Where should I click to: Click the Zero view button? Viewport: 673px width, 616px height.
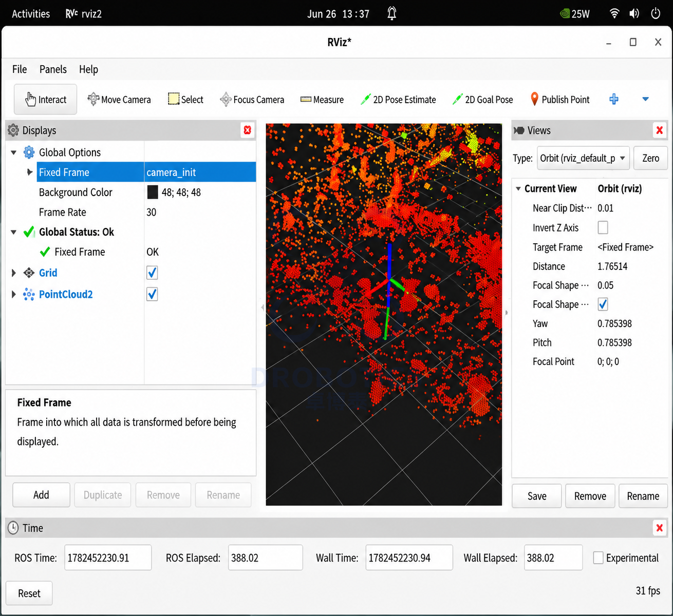[x=650, y=158]
